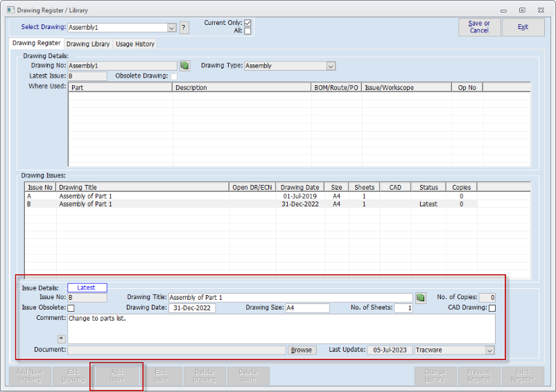Enable the All checkbox
The height and width of the screenshot is (392, 556).
click(247, 31)
